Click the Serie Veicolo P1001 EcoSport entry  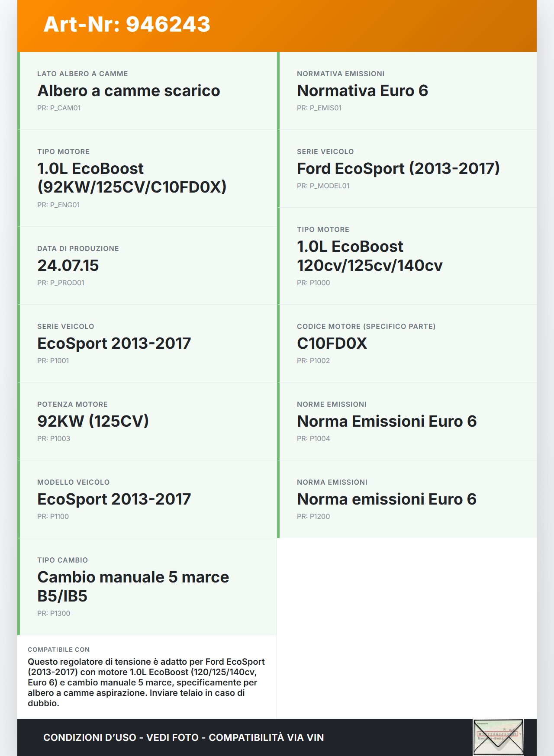tap(114, 344)
